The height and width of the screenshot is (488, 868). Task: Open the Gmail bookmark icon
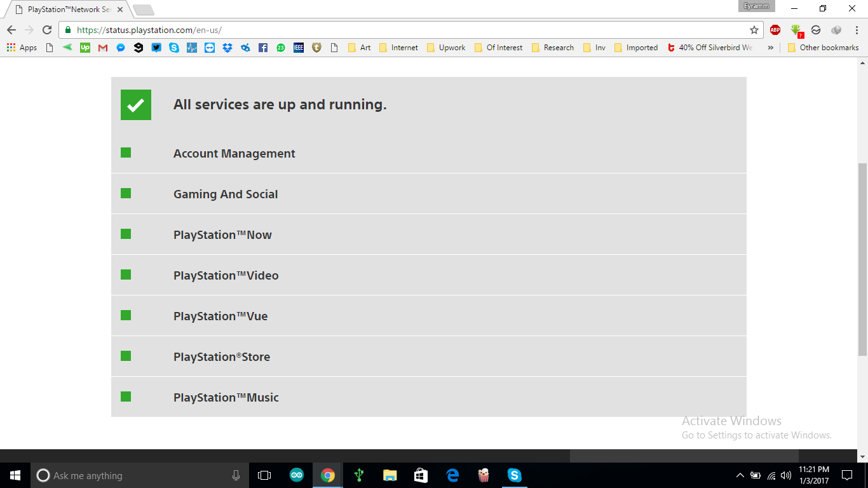[103, 48]
